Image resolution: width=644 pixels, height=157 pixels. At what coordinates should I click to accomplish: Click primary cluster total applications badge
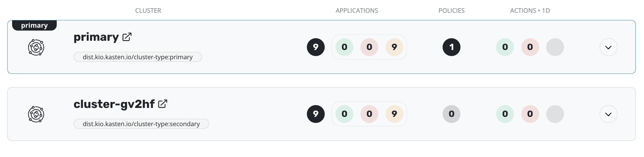pos(315,47)
